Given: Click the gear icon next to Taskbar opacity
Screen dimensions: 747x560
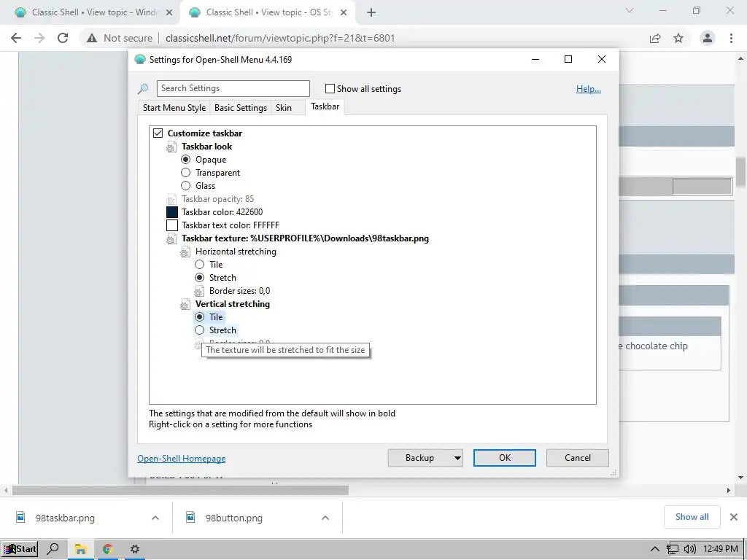Looking at the screenshot, I should click(171, 200).
